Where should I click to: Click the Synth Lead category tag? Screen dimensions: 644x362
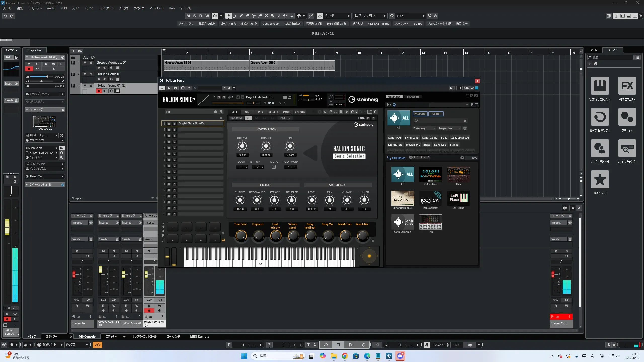[411, 138]
